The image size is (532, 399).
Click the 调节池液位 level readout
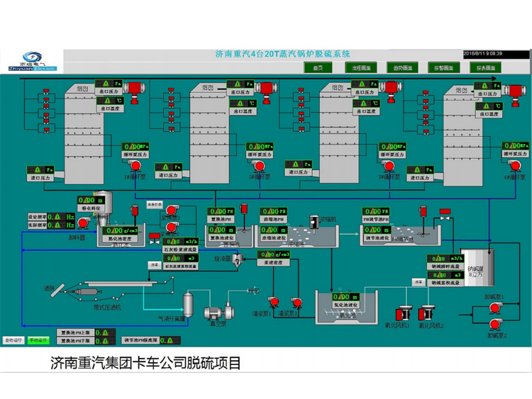[x=377, y=230]
